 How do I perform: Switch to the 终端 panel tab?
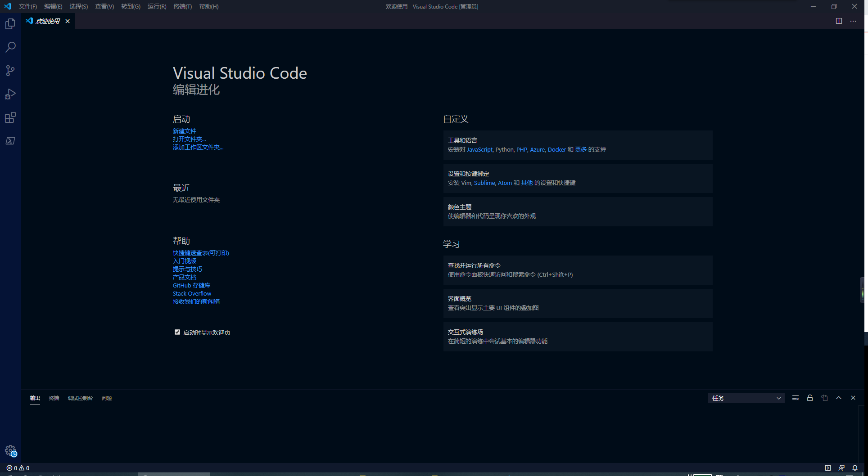click(x=54, y=398)
